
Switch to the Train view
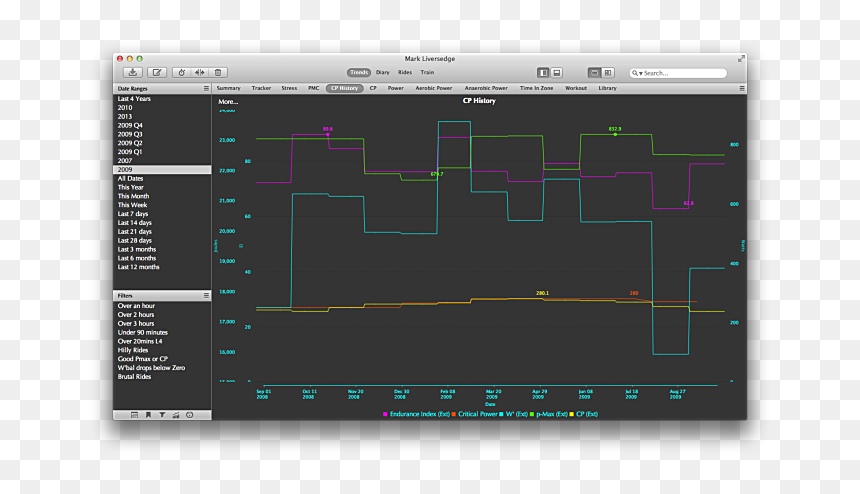click(427, 72)
